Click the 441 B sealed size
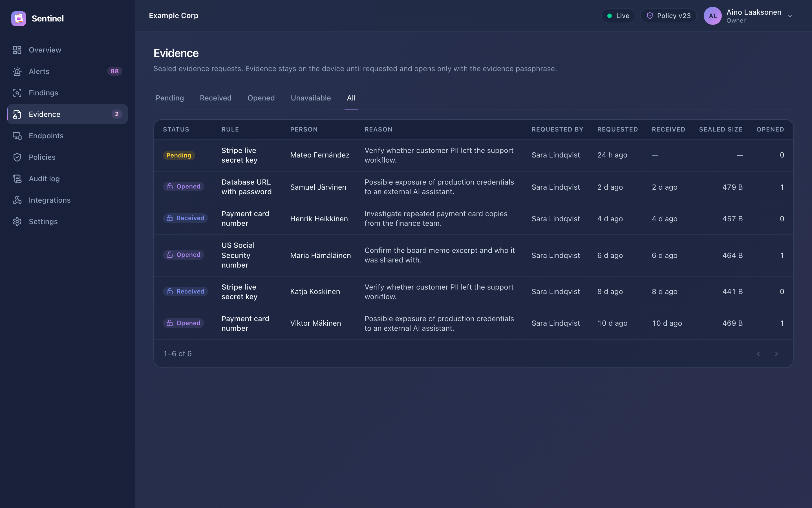This screenshot has height=508, width=812. (732, 291)
